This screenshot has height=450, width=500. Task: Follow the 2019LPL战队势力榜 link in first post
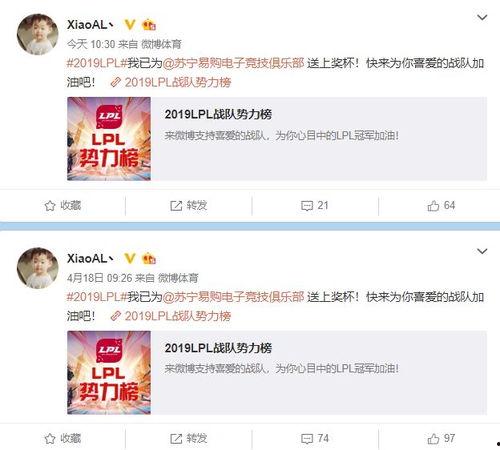tap(171, 82)
